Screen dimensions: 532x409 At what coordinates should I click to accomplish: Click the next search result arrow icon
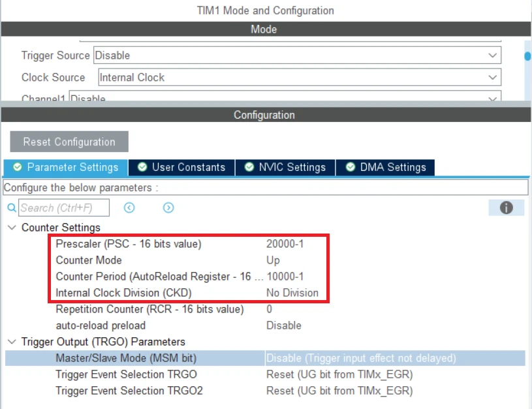(168, 207)
